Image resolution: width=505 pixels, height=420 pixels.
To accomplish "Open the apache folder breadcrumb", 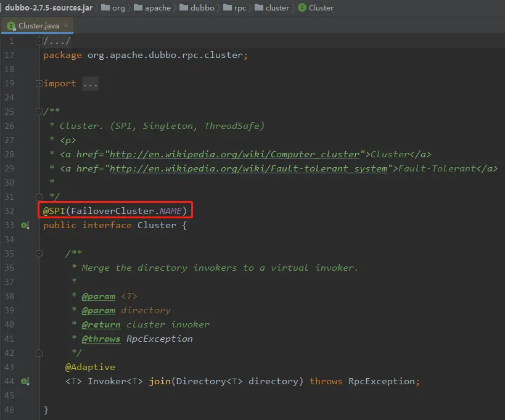I will [152, 8].
